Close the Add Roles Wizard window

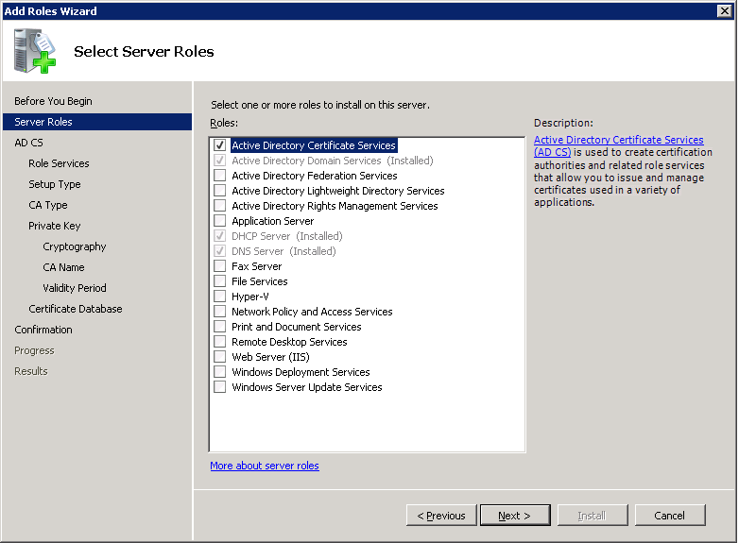click(724, 10)
